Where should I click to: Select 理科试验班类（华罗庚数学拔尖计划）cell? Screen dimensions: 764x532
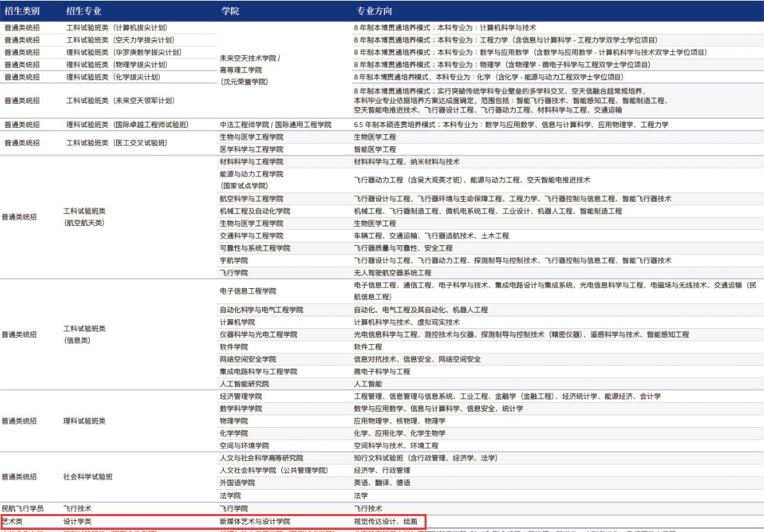124,52
